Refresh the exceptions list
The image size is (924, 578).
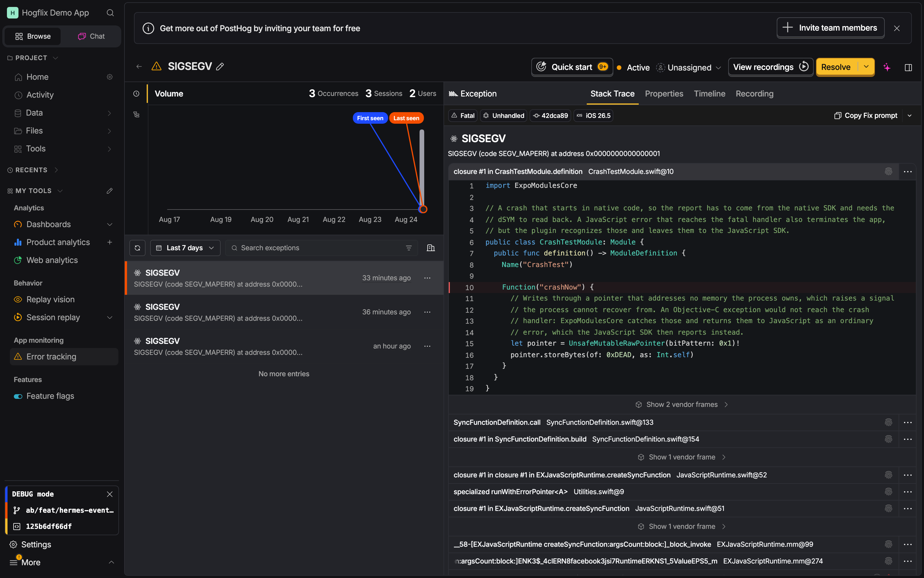137,248
